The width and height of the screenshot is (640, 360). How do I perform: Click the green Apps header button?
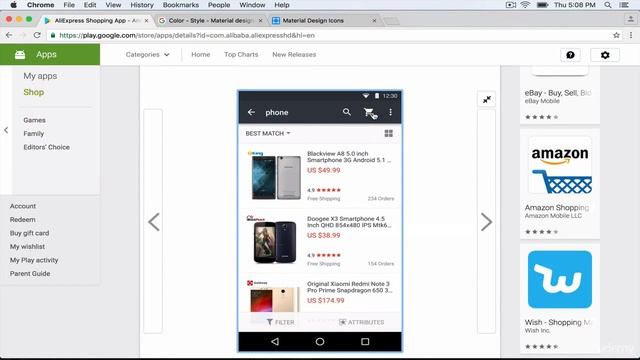point(50,55)
